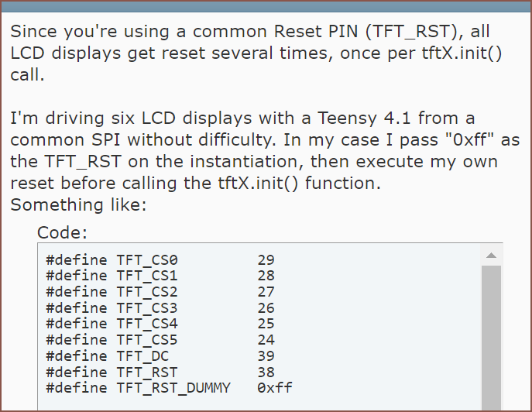
Task: Click the empty area below the last define
Action: point(259,403)
